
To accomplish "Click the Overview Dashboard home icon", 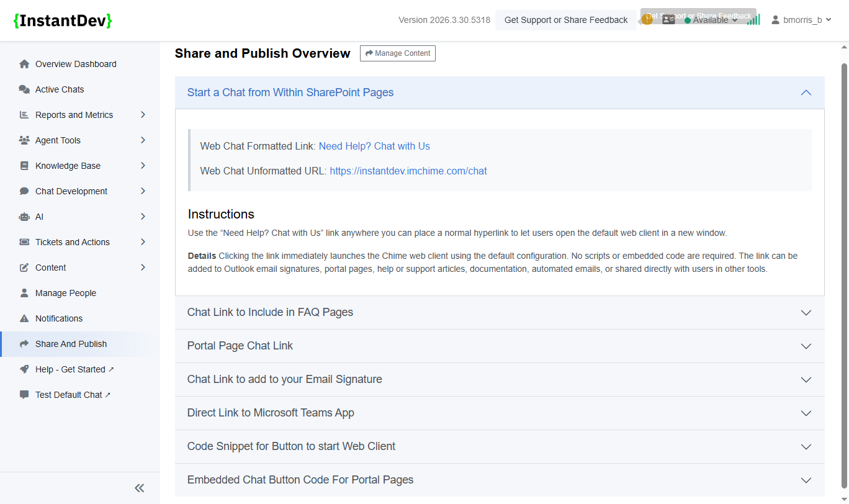I will 24,64.
